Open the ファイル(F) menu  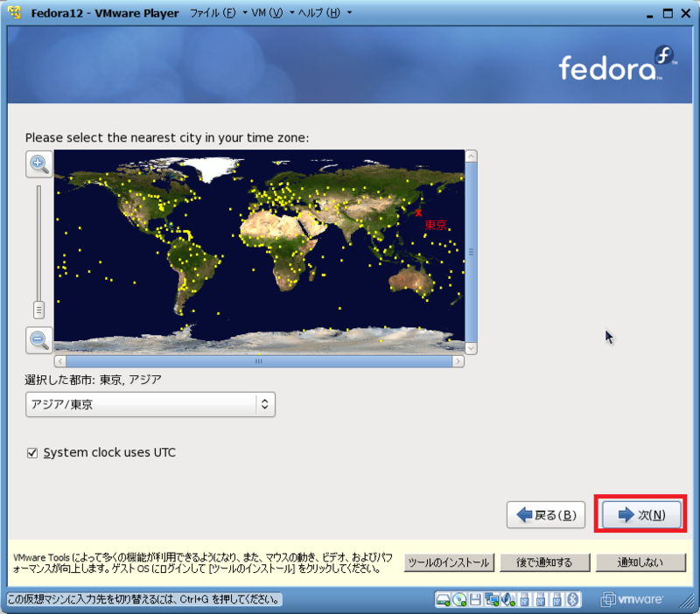[x=219, y=13]
